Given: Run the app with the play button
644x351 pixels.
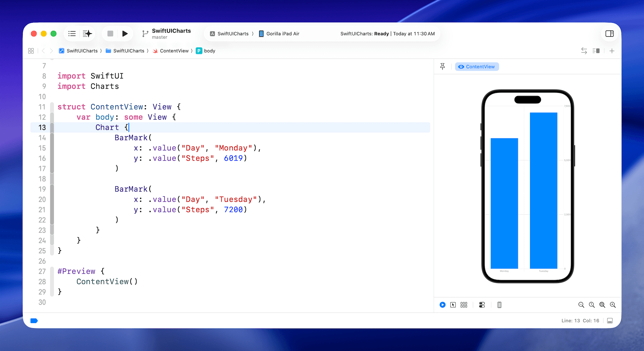Looking at the screenshot, I should click(125, 34).
